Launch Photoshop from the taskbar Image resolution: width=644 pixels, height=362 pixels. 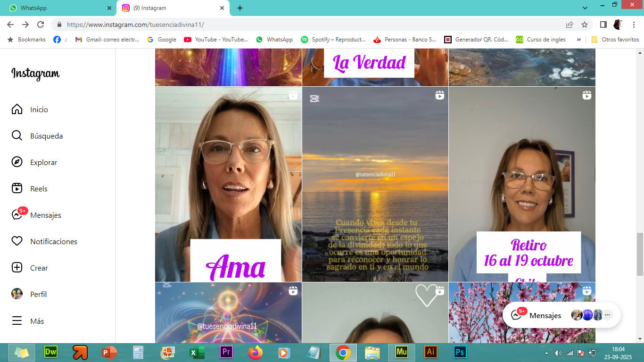point(460,352)
